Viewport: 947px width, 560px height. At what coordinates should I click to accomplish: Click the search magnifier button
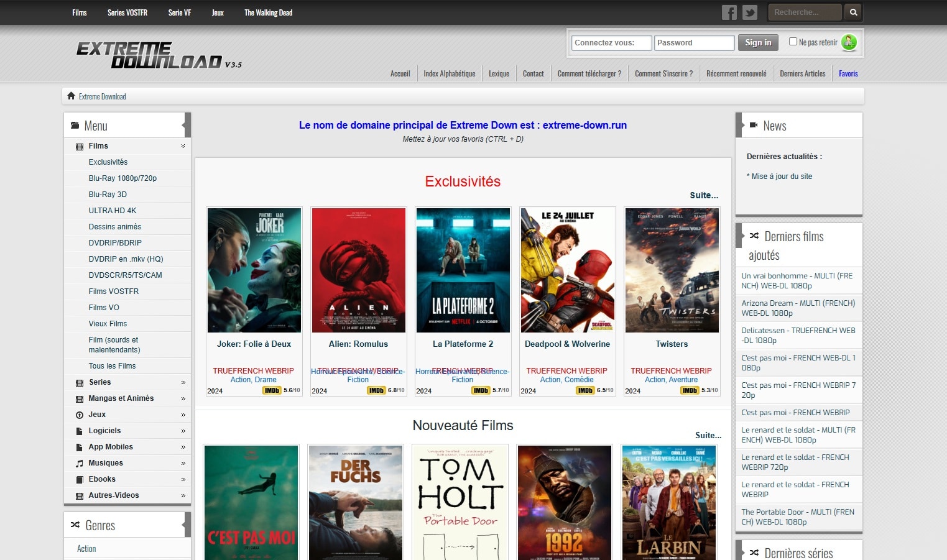854,12
